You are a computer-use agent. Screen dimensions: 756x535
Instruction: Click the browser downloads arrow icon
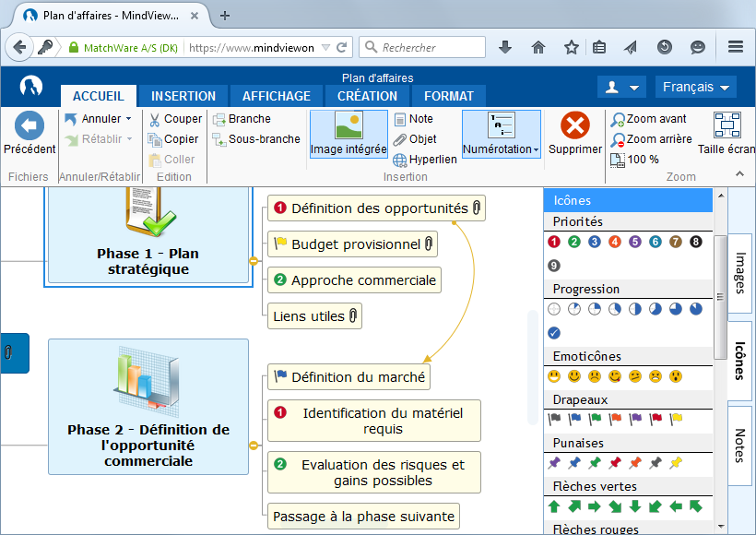505,47
